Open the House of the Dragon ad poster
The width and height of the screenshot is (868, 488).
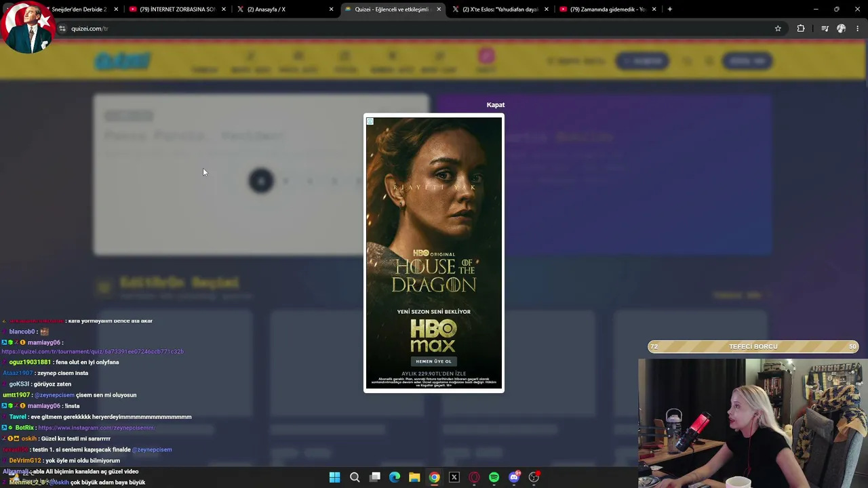434,253
